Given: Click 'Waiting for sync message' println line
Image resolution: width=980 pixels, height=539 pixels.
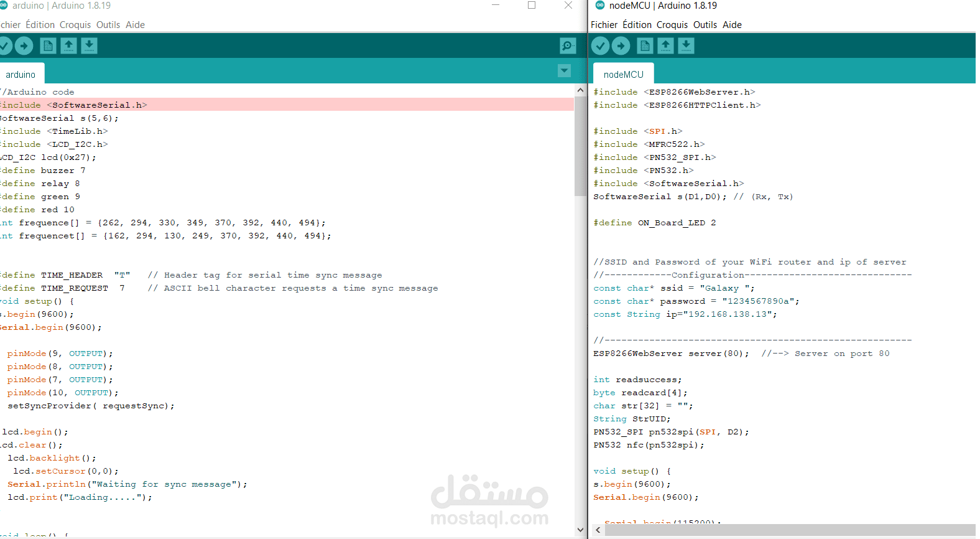Looking at the screenshot, I should pos(127,484).
